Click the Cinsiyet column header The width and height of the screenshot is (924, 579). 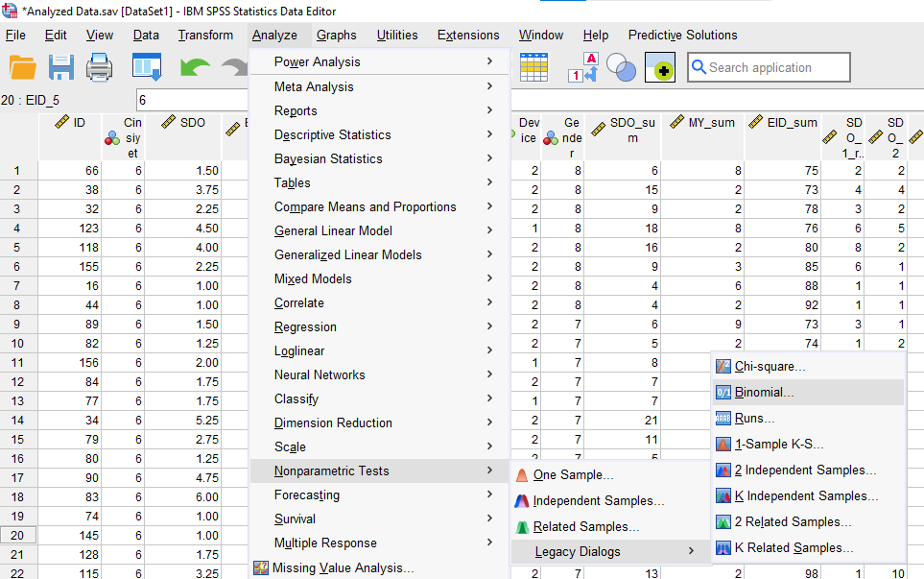click(123, 136)
